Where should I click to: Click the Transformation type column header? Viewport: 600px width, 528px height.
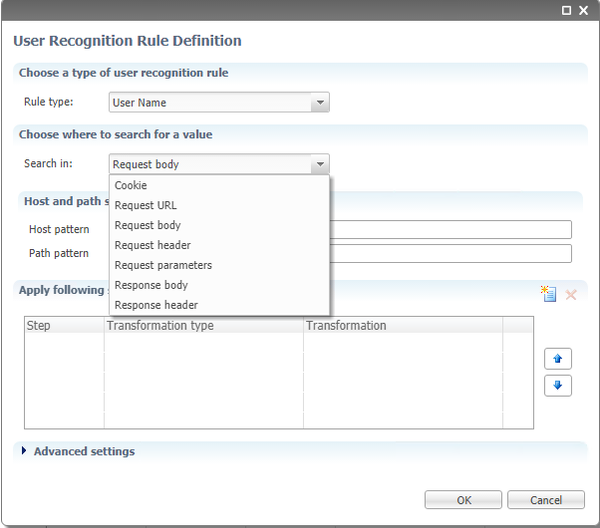pyautogui.click(x=204, y=325)
